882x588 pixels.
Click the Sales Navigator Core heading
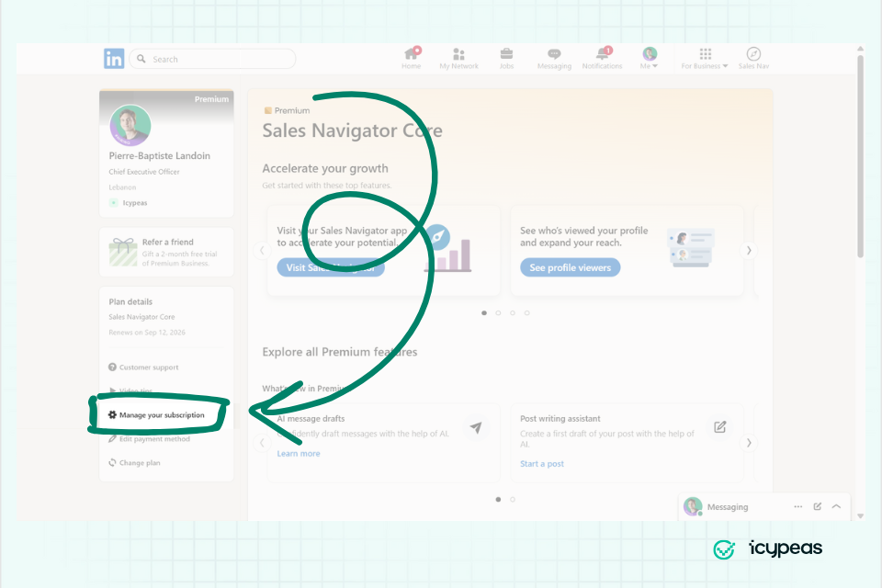coord(352,130)
